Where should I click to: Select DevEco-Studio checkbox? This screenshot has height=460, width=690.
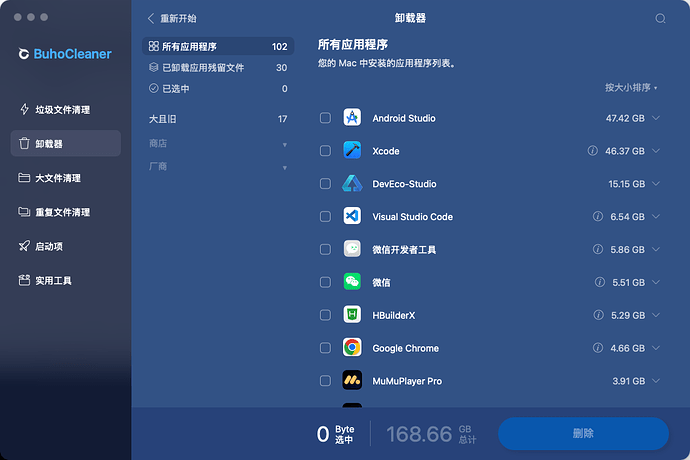point(325,184)
